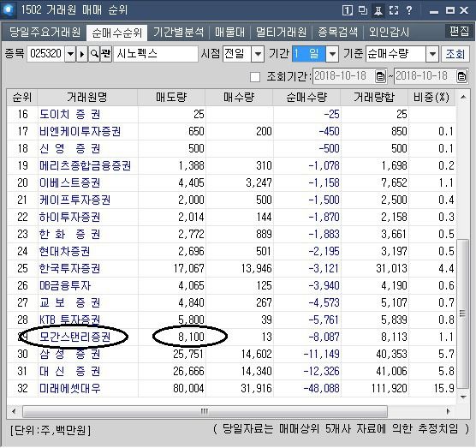Select the 한국투자증권 row
The image size is (476, 448).
[231, 268]
